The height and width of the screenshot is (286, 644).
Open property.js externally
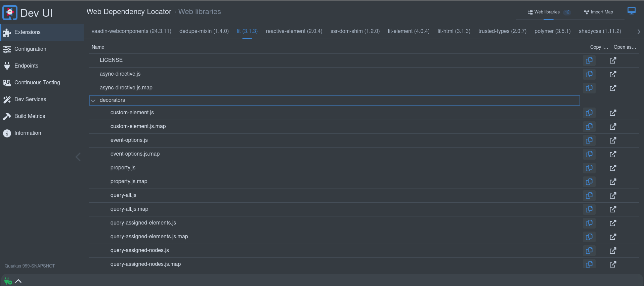pyautogui.click(x=613, y=168)
